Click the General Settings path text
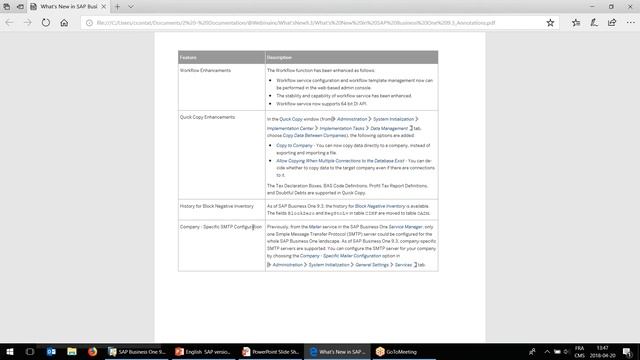 coord(371,265)
